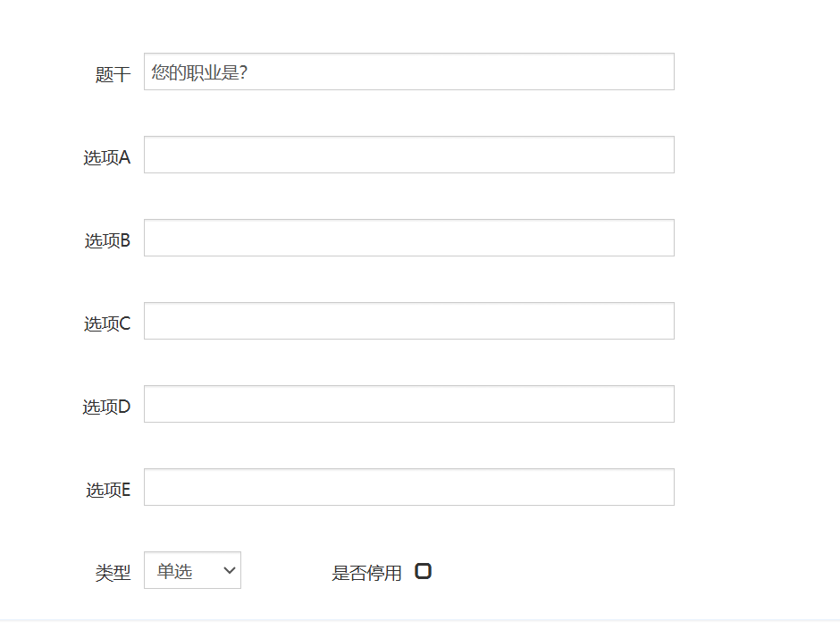Tick the 是否停用 checkbox
Viewport: 840px width, 630px height.
click(x=424, y=571)
